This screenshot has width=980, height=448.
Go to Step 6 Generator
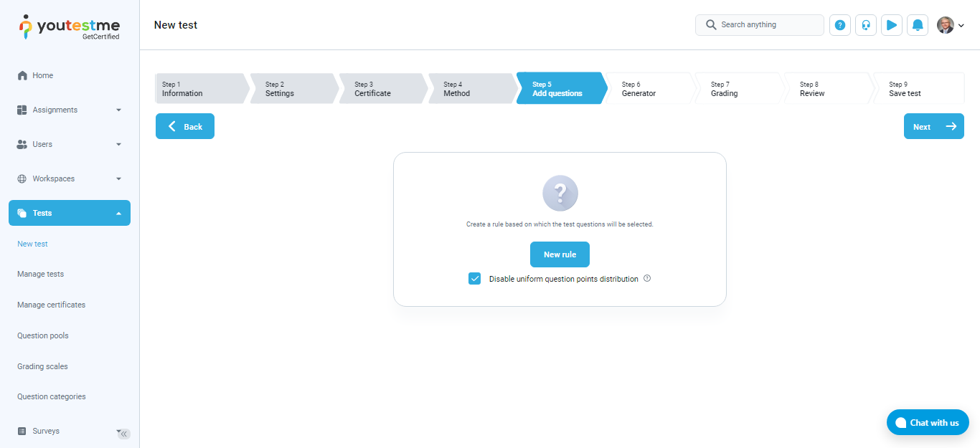[x=648, y=89]
